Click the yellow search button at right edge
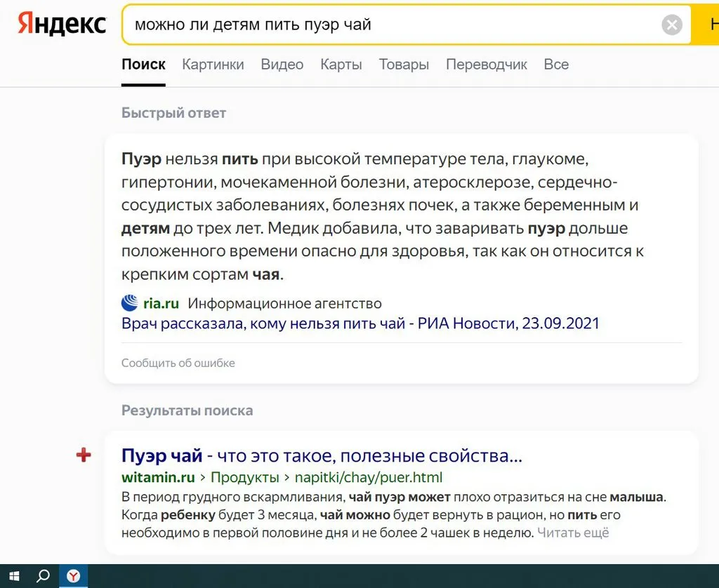Image resolution: width=719 pixels, height=588 pixels. 706,25
